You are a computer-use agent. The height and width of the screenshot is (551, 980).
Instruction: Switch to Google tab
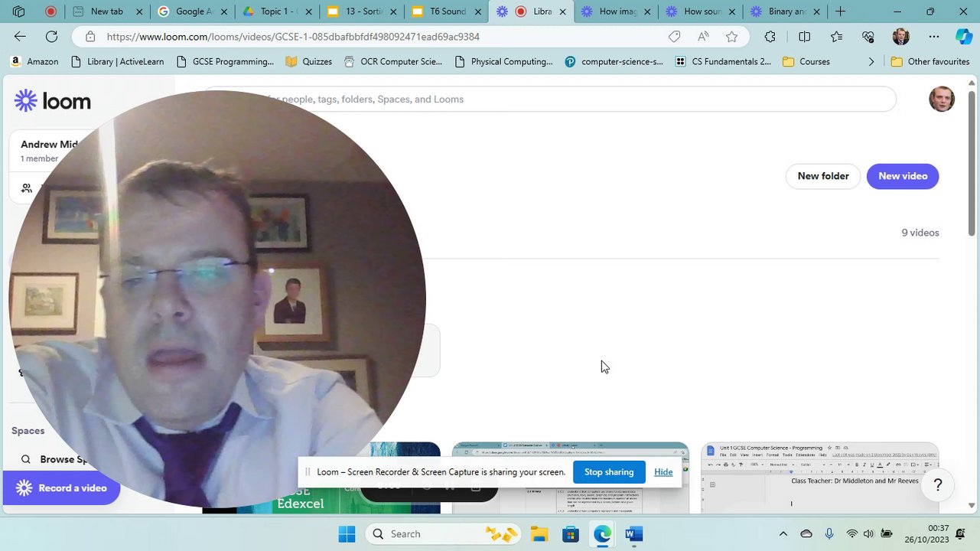[x=191, y=11]
